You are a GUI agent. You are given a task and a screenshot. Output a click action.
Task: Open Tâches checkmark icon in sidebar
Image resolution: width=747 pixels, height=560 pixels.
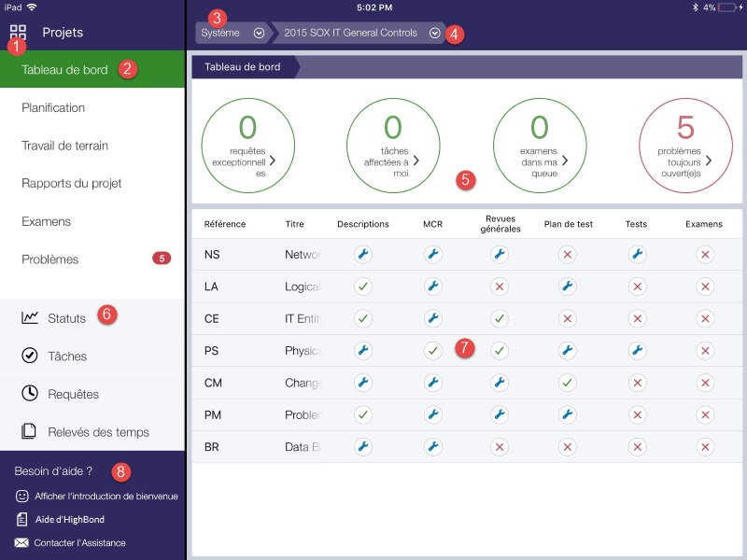pos(30,356)
